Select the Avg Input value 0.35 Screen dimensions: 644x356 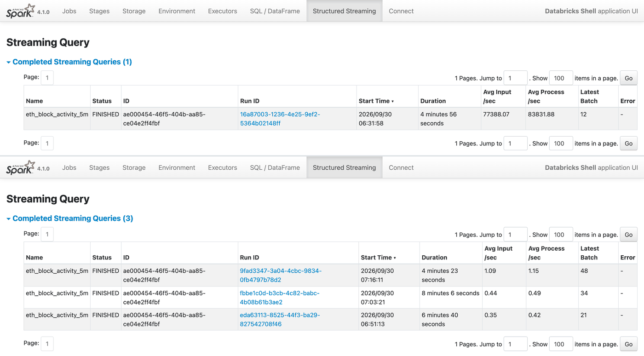(490, 315)
